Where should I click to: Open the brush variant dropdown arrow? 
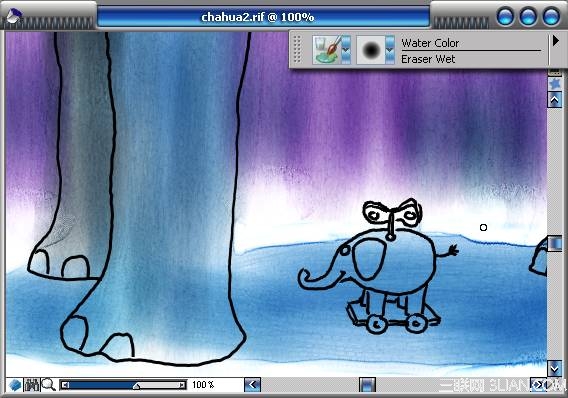[390, 50]
